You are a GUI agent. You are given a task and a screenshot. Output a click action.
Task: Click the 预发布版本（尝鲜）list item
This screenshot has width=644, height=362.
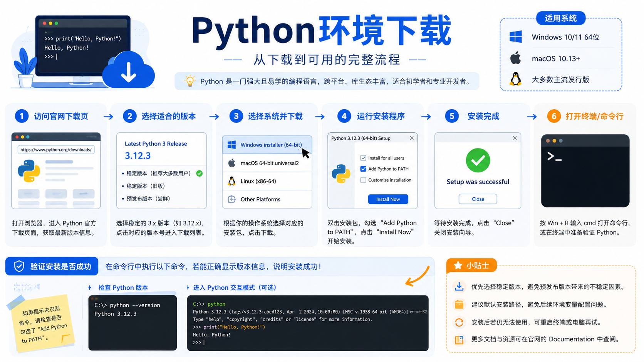146,199
